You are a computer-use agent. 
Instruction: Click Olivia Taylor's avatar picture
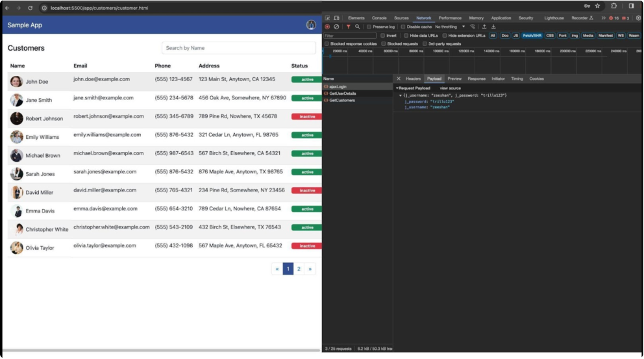pyautogui.click(x=16, y=248)
